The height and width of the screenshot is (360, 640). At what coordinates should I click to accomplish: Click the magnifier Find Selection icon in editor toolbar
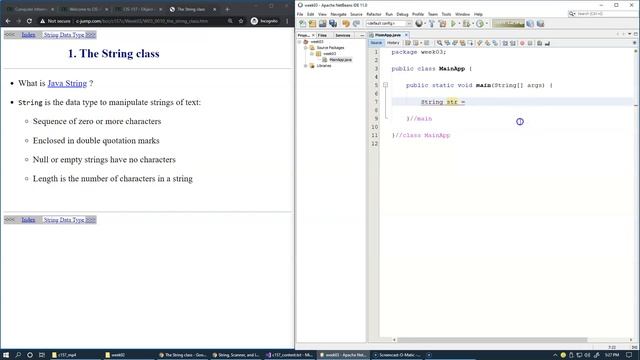[x=439, y=43]
